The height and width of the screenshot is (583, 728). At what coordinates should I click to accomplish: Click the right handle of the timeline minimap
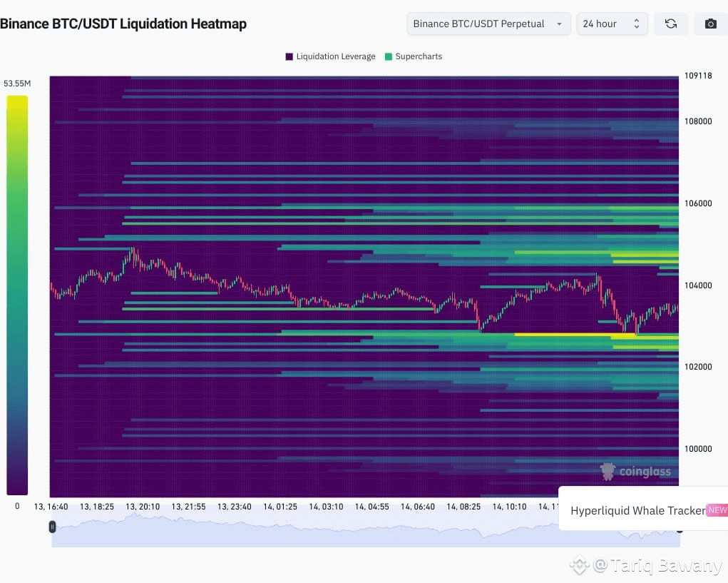point(680,529)
